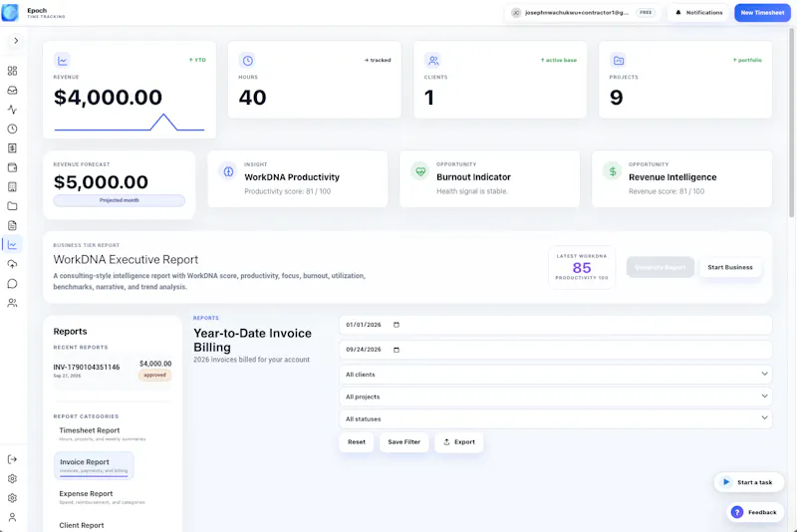Click the 09/24/2026 end date field
Screen dimensions: 797x532
point(556,350)
